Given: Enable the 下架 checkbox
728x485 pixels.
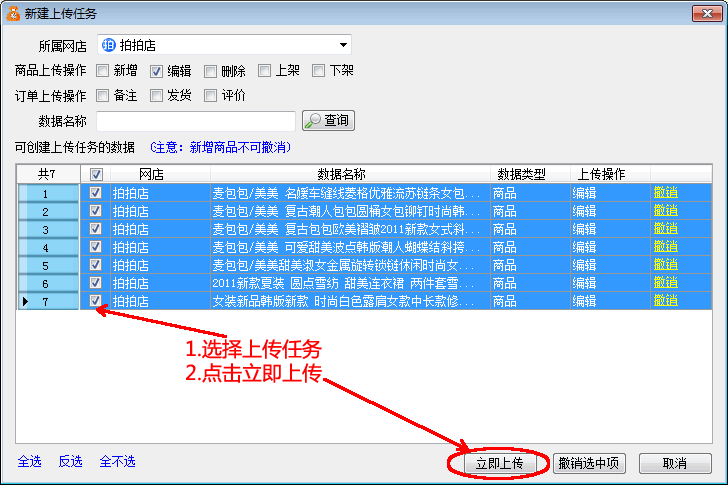Looking at the screenshot, I should 318,71.
